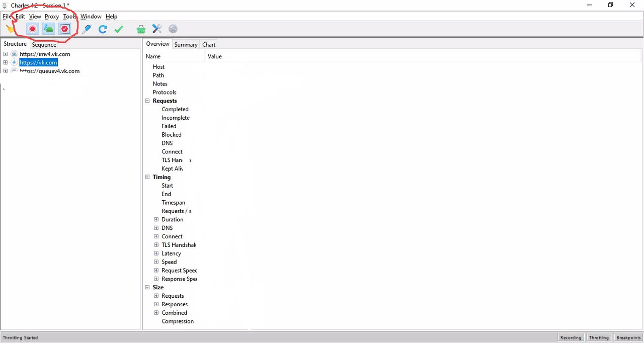Expand the https://imv4.vk.com tree node
The width and height of the screenshot is (644, 343).
(6, 54)
